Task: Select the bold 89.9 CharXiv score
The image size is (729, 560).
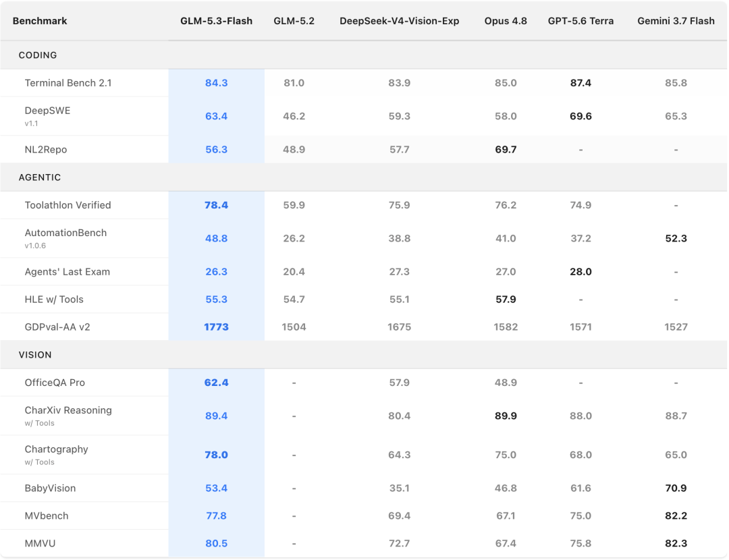Action: coord(506,416)
